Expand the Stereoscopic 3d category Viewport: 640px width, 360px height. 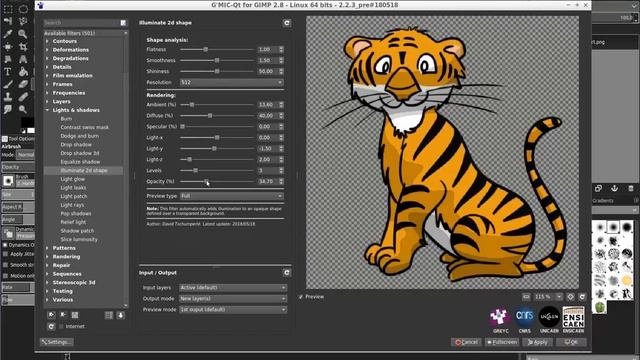[47, 282]
